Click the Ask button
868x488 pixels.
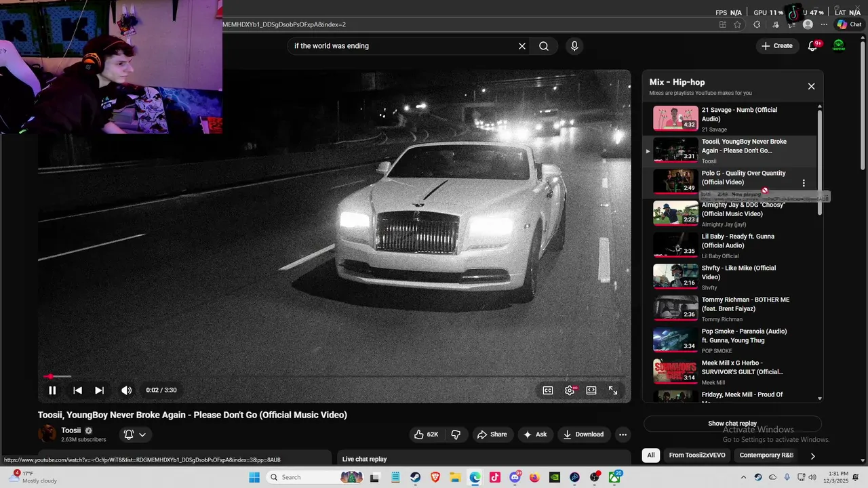click(535, 434)
